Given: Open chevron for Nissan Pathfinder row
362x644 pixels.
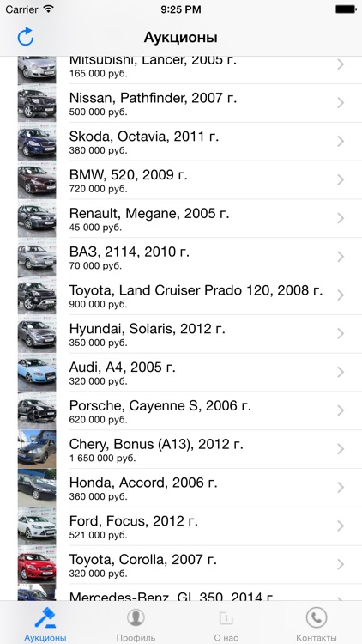Looking at the screenshot, I should coord(341,103).
